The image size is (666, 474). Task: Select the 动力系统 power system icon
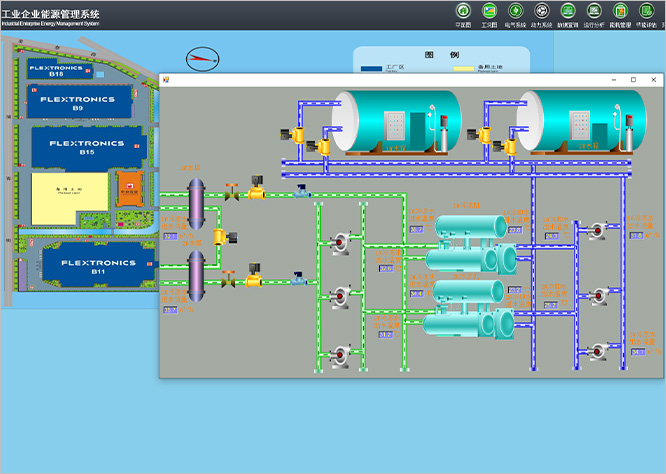point(541,11)
